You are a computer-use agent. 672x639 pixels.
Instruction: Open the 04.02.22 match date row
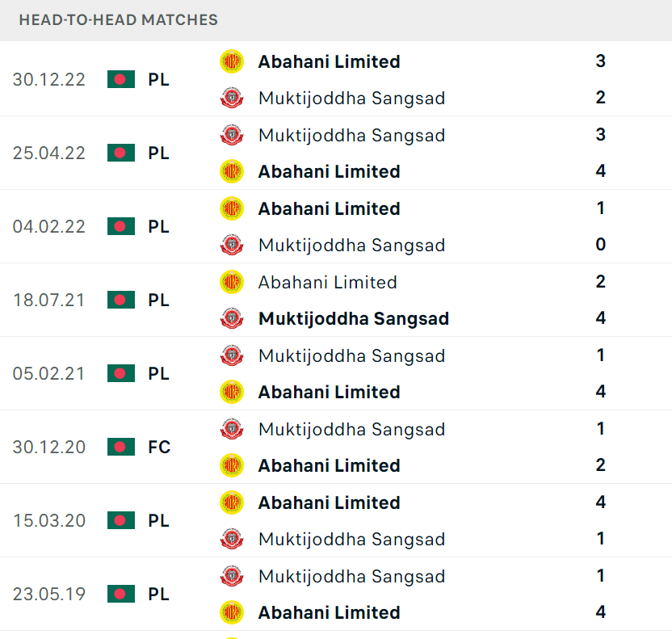pyautogui.click(x=336, y=227)
